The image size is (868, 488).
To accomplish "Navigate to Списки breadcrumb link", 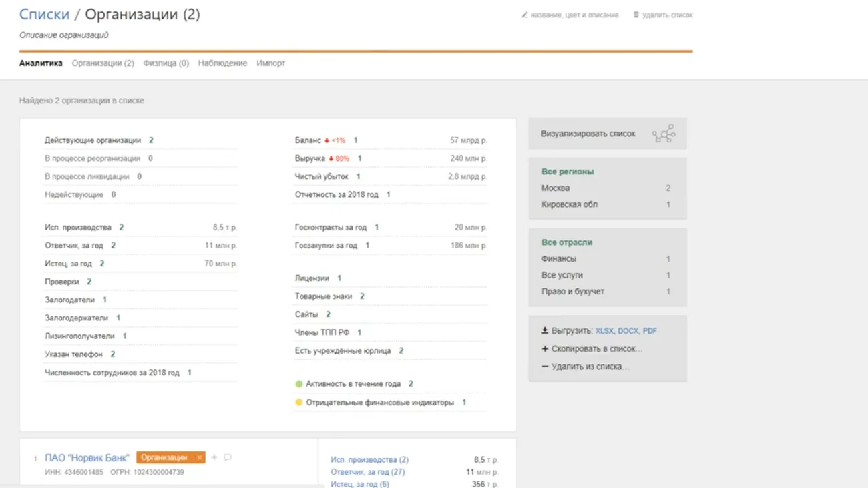I will click(x=44, y=15).
